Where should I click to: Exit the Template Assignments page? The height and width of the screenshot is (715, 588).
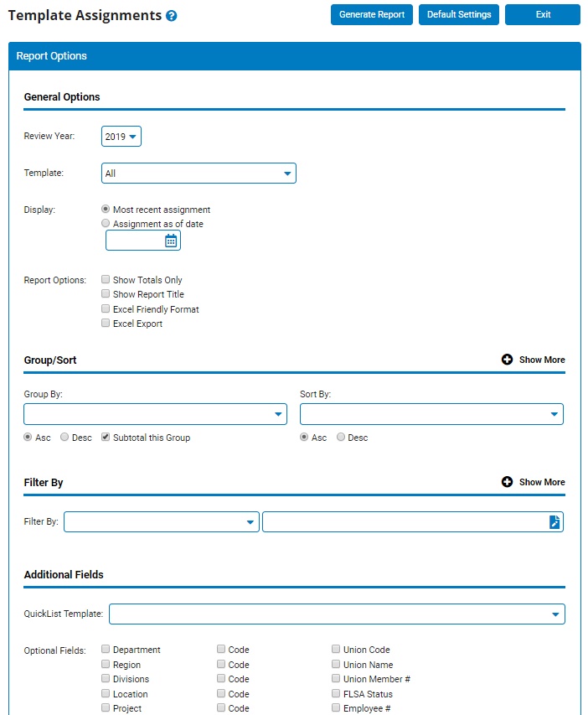[543, 14]
